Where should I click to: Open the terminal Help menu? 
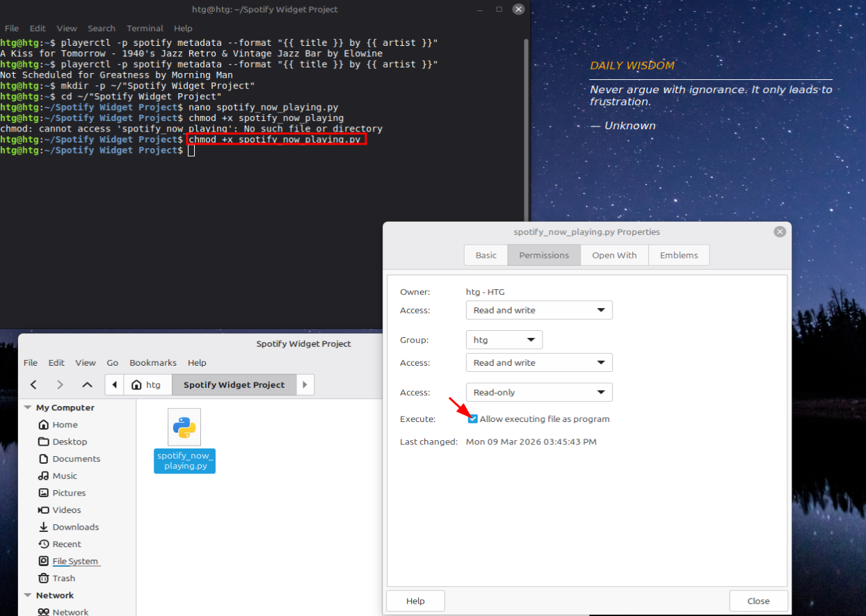click(x=183, y=29)
